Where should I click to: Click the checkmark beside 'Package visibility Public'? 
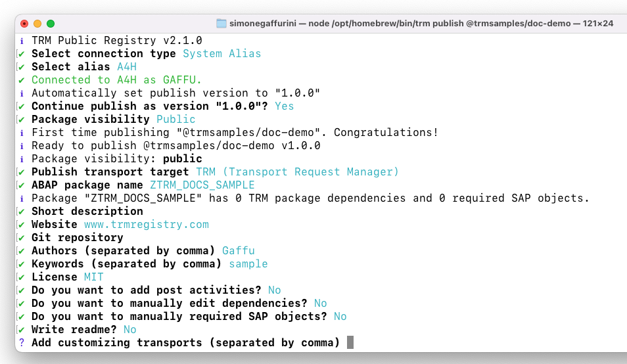22,120
